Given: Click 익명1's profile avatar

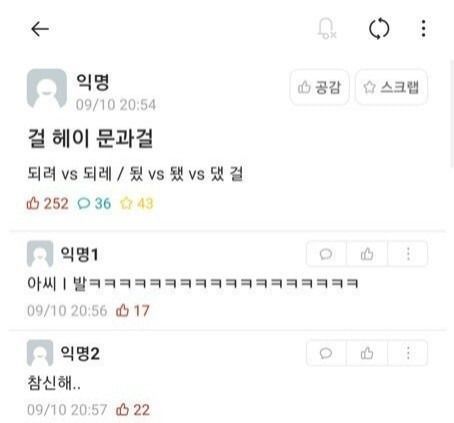Looking at the screenshot, I should click(x=40, y=254).
